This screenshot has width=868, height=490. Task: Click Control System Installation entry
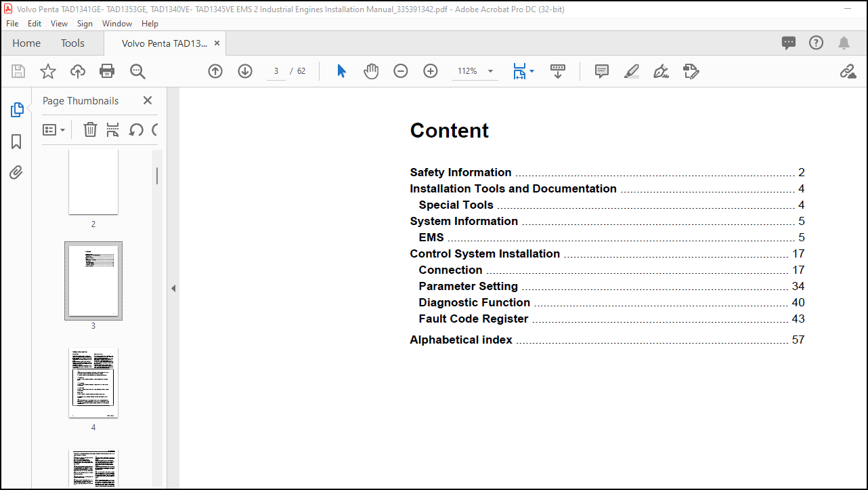click(x=607, y=253)
